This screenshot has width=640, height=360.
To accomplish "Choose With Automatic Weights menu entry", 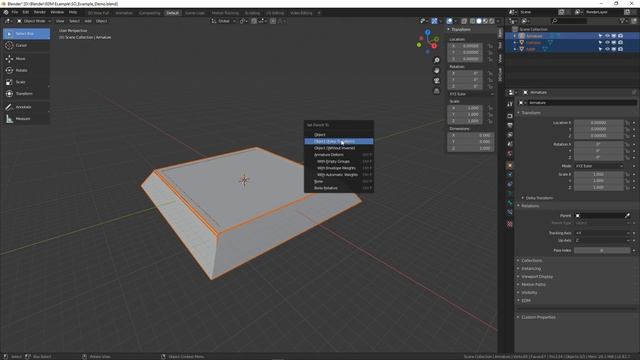I will [339, 175].
